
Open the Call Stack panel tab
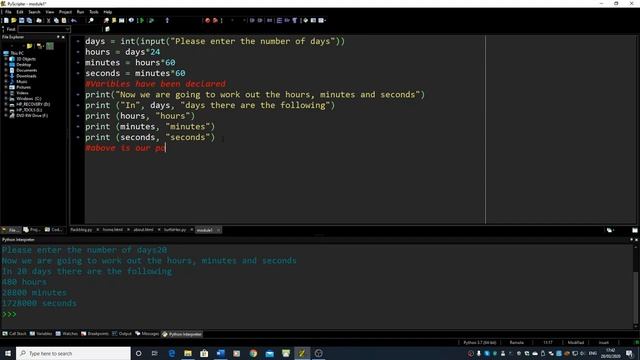point(14,334)
